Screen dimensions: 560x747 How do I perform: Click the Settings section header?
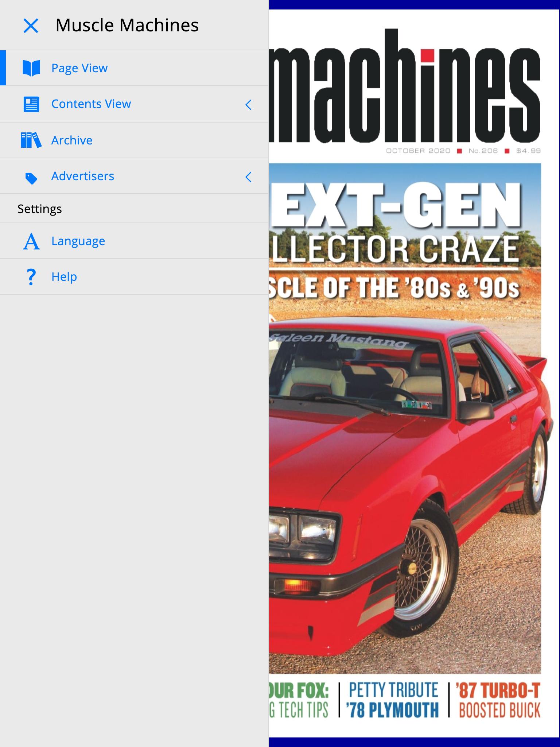(40, 209)
